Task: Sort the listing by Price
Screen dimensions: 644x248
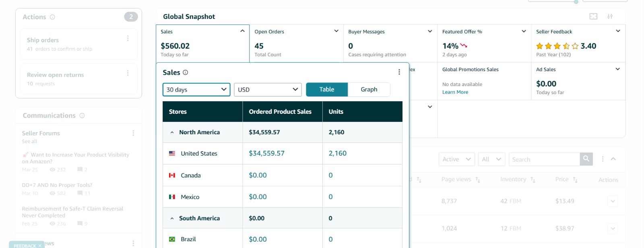Action: tap(575, 180)
